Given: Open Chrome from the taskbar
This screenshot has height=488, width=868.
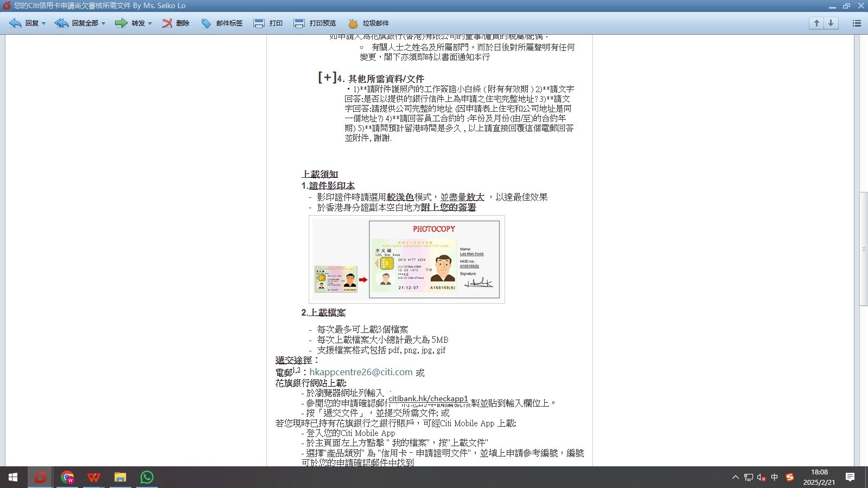Looking at the screenshot, I should 67,477.
